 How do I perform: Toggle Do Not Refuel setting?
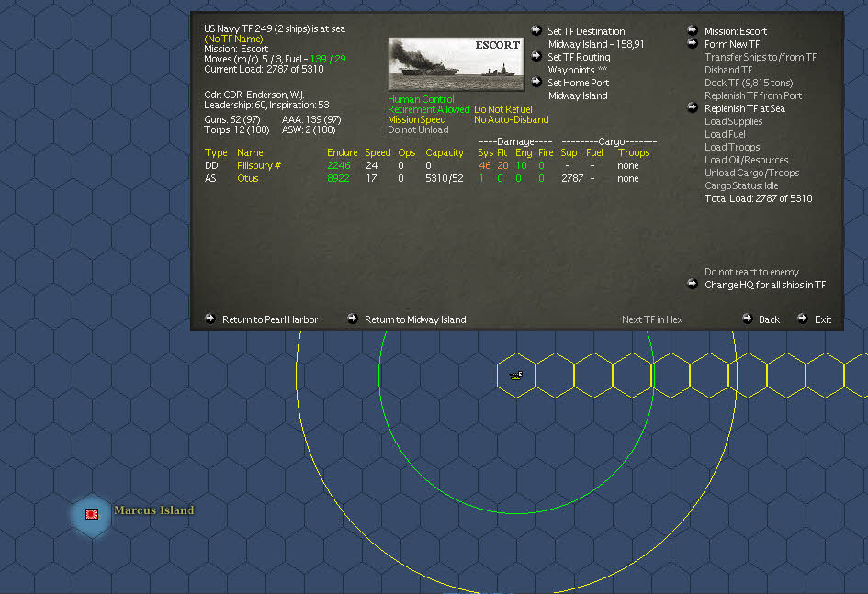click(x=503, y=109)
